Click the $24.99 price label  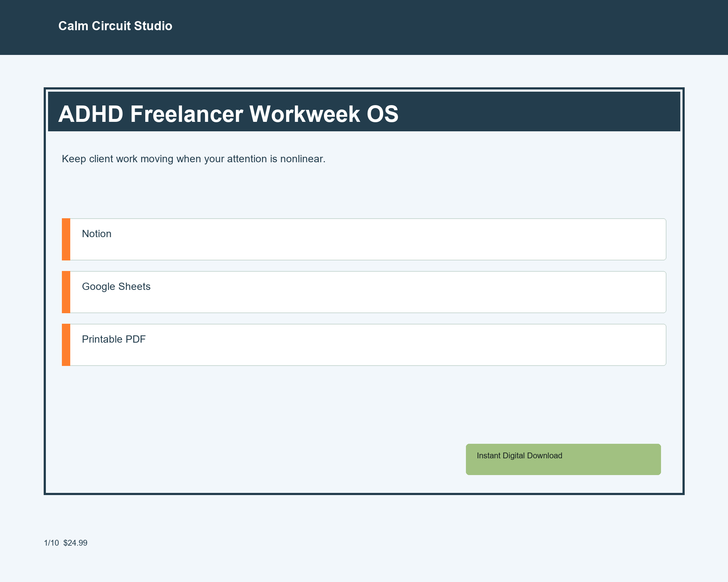click(75, 542)
